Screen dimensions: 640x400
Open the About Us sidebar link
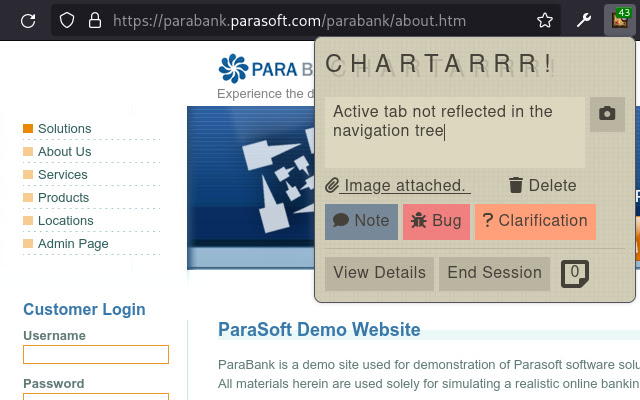[64, 151]
